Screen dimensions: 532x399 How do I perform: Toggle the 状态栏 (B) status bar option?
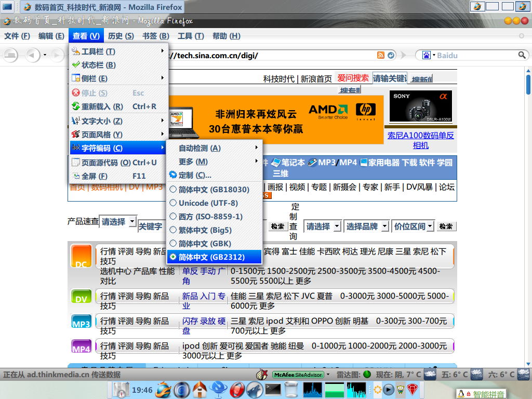118,65
